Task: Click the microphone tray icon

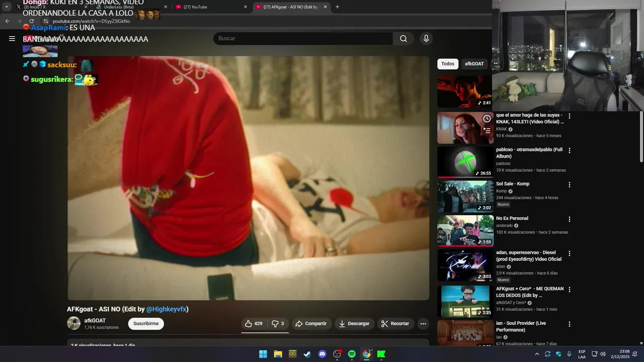Action: tap(569, 354)
